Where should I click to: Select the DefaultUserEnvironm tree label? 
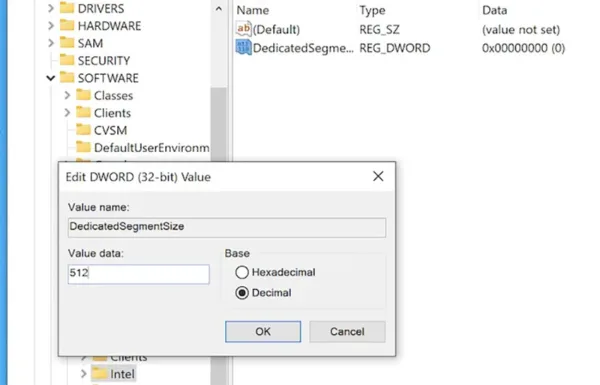[152, 148]
